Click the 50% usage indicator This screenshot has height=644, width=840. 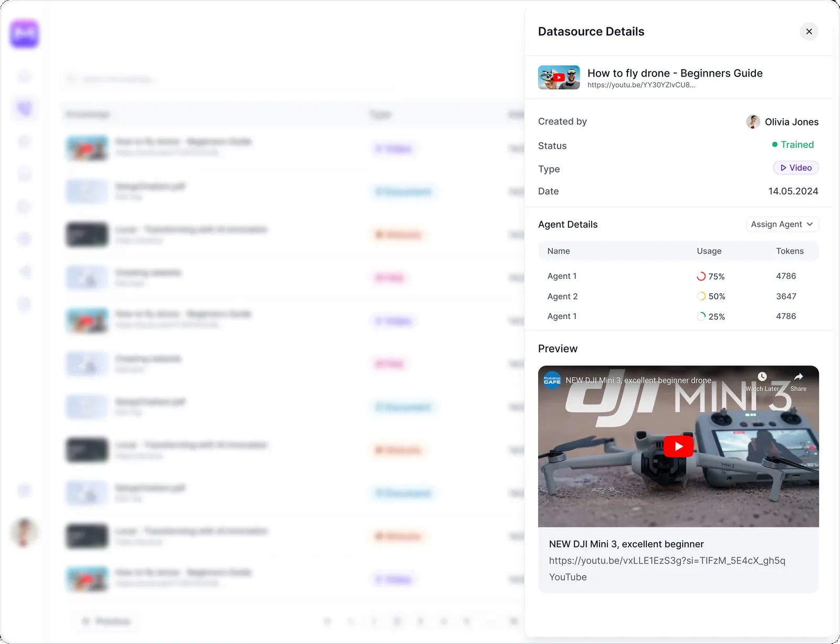[x=711, y=296]
